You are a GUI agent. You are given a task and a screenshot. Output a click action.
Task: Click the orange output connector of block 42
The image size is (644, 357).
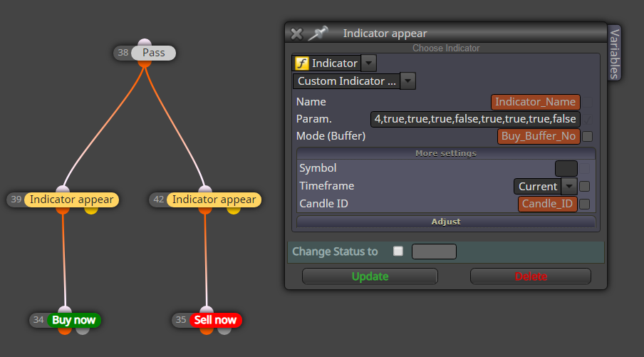click(205, 210)
